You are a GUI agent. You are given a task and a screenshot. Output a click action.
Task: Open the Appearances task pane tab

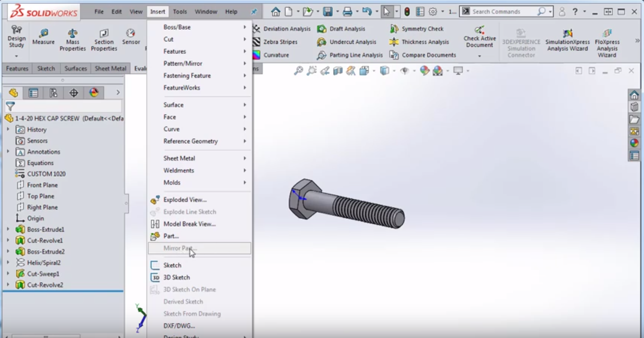pos(634,143)
